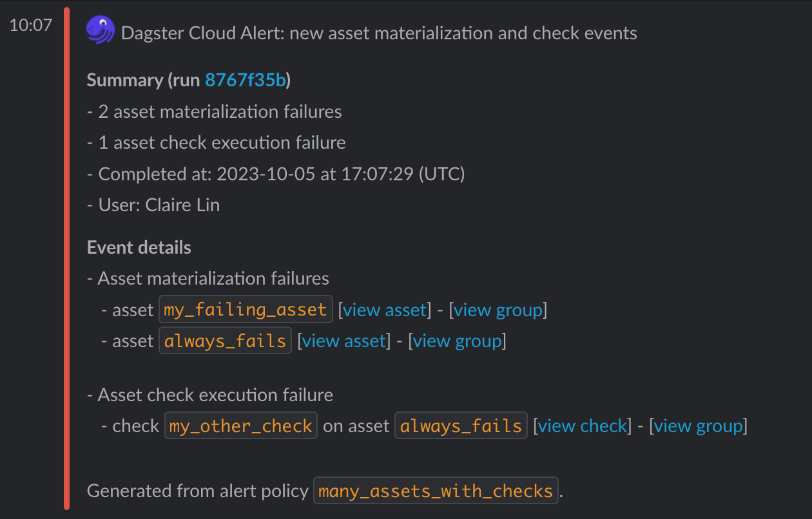Open run 8767f35b link
This screenshot has height=519, width=812.
click(x=246, y=80)
